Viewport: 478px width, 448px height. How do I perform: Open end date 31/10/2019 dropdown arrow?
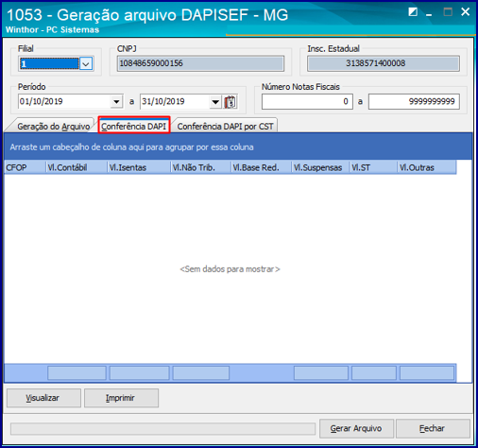tap(215, 102)
